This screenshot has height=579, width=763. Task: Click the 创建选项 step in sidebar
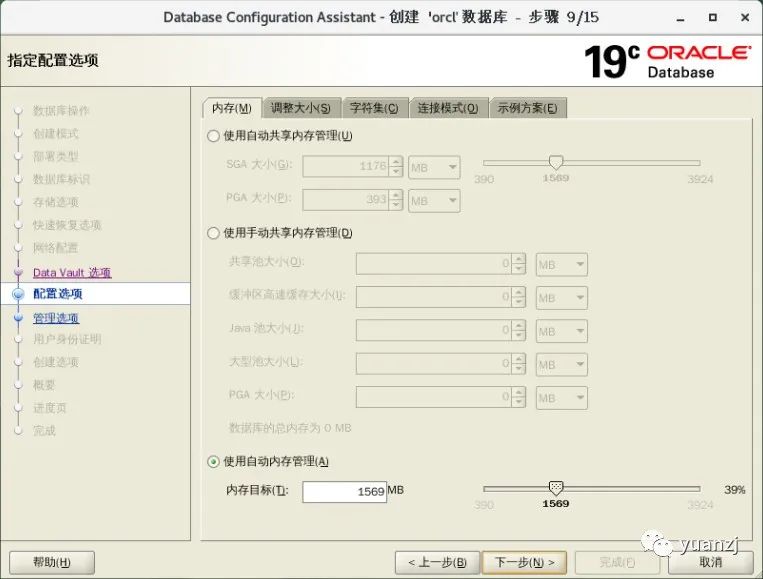[55, 362]
